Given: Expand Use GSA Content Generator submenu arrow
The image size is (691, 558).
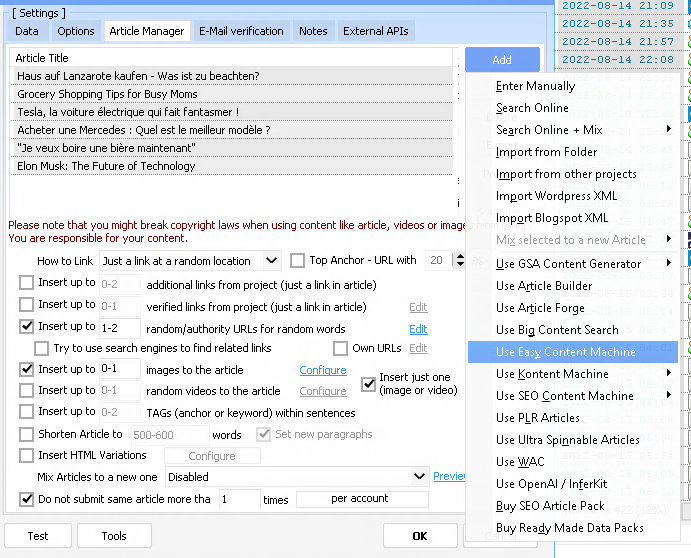Looking at the screenshot, I should click(x=669, y=263).
